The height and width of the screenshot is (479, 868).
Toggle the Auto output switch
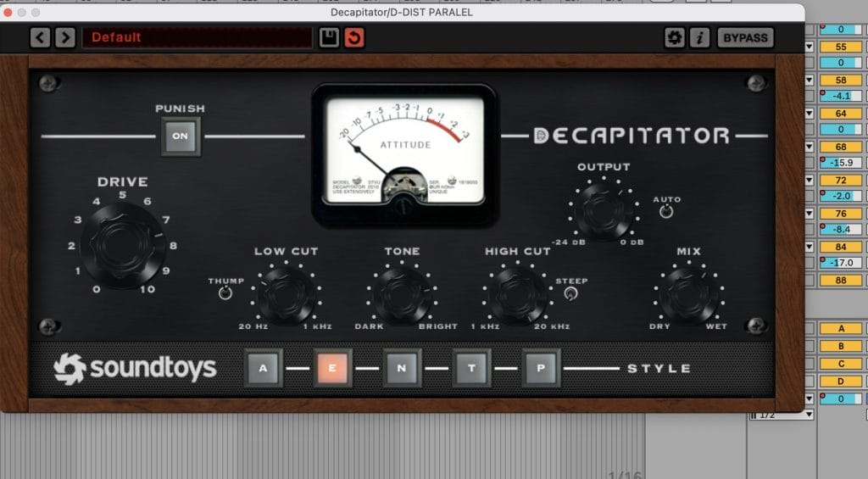coord(666,211)
